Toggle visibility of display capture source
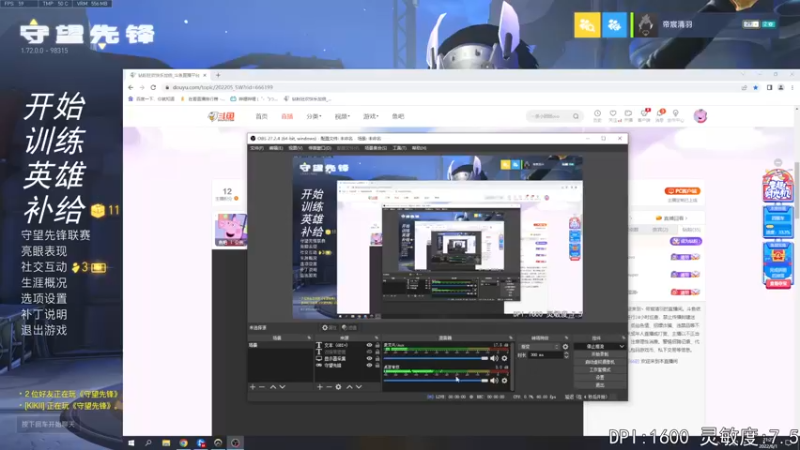800x450 pixels. tap(369, 359)
